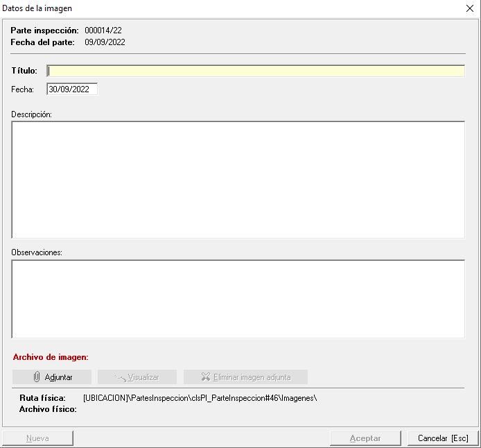The width and height of the screenshot is (481, 448).
Task: Click the red Archivo de imagen heading
Action: click(51, 357)
